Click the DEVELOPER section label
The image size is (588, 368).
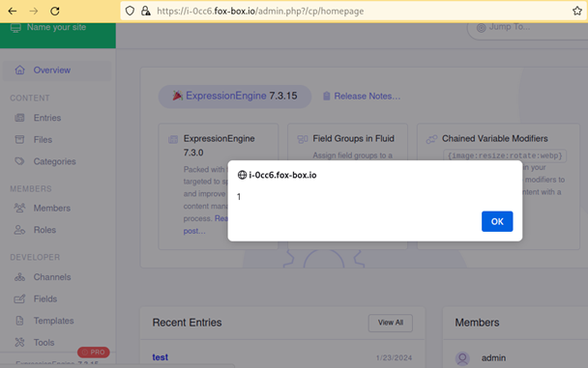coord(35,257)
